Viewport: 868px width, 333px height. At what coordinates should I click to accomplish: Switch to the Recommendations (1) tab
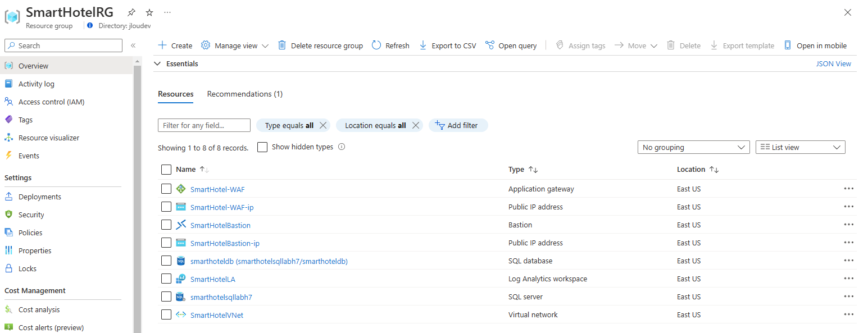(245, 94)
